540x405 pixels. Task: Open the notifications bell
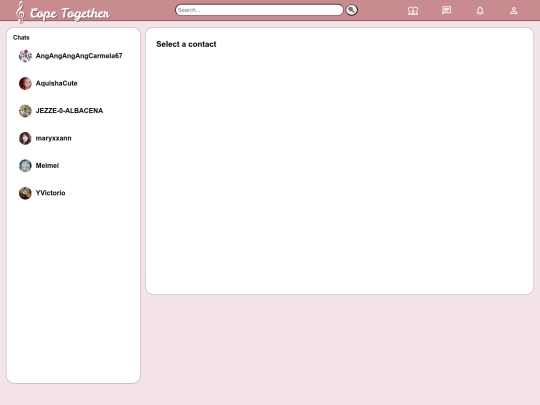point(480,11)
